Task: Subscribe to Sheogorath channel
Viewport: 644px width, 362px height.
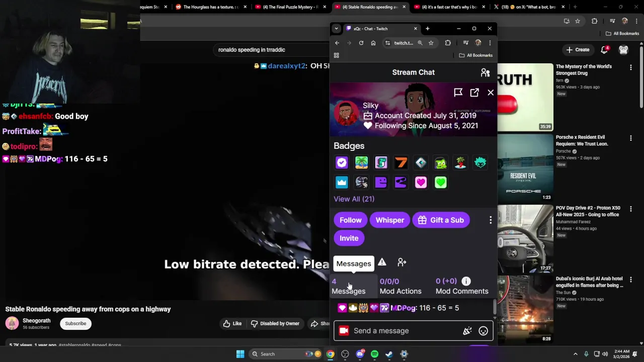Action: click(75, 323)
